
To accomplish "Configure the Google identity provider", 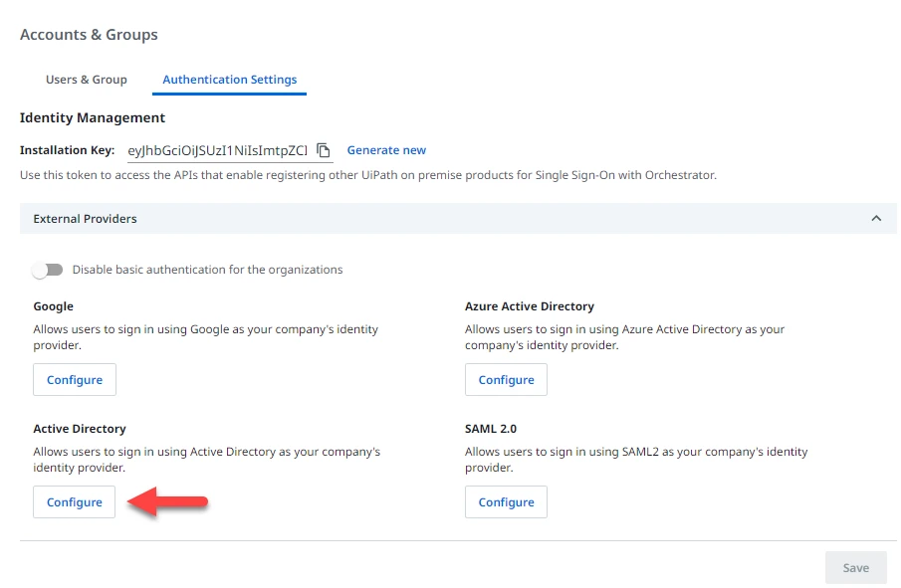I will pyautogui.click(x=74, y=379).
